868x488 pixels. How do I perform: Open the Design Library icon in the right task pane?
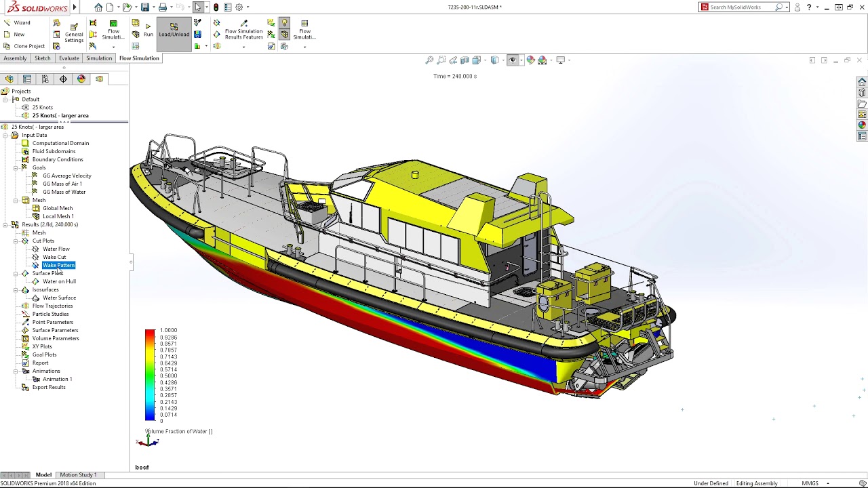coord(862,93)
